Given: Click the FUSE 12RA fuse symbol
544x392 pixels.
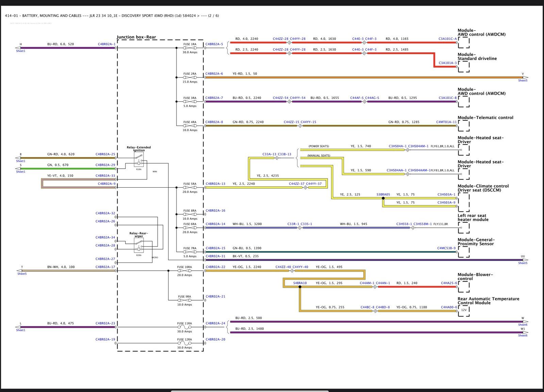Looking at the screenshot, I should click(x=184, y=343).
